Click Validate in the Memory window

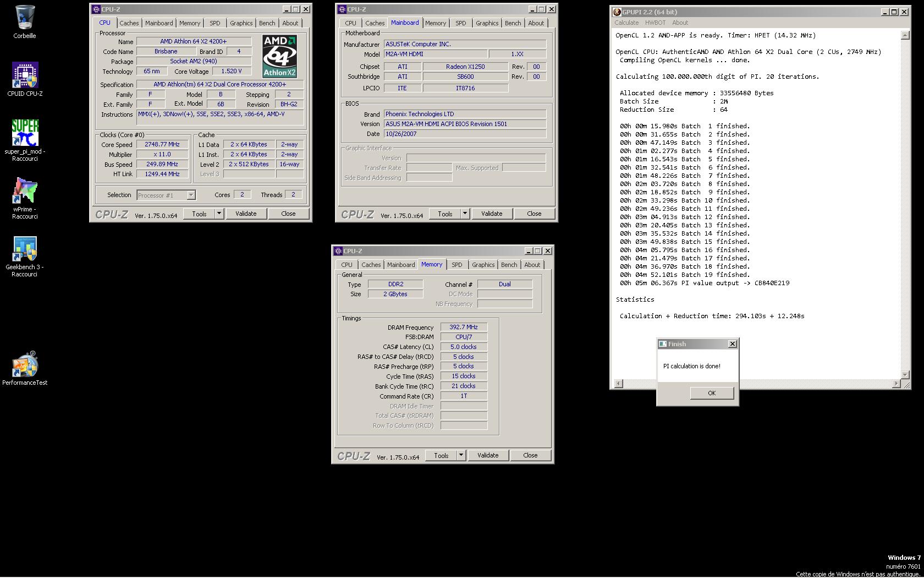click(x=488, y=455)
